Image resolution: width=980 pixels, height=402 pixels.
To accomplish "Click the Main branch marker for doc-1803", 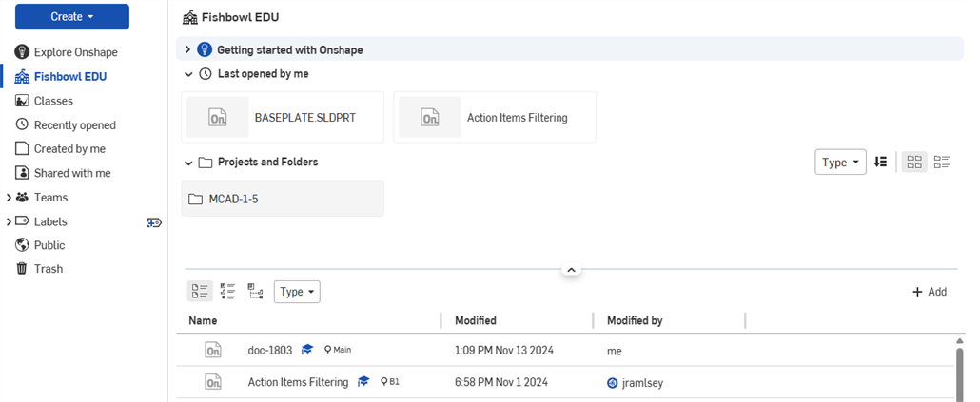I will click(338, 350).
